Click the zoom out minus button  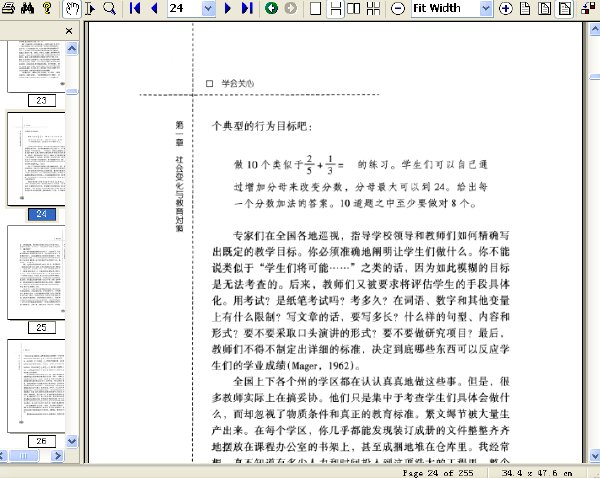point(398,8)
